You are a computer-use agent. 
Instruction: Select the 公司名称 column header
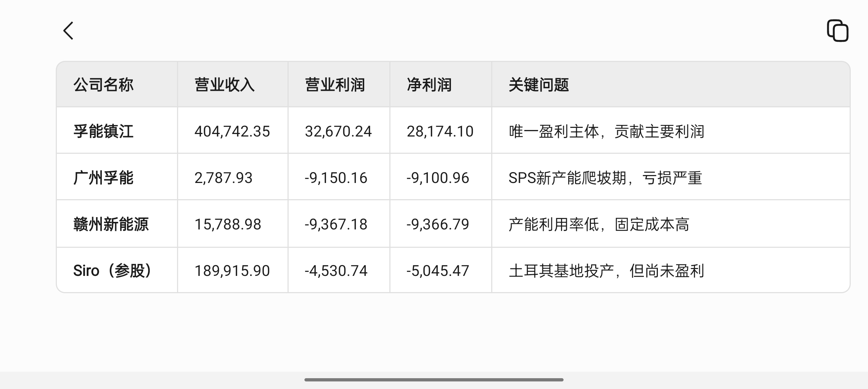[x=104, y=85]
